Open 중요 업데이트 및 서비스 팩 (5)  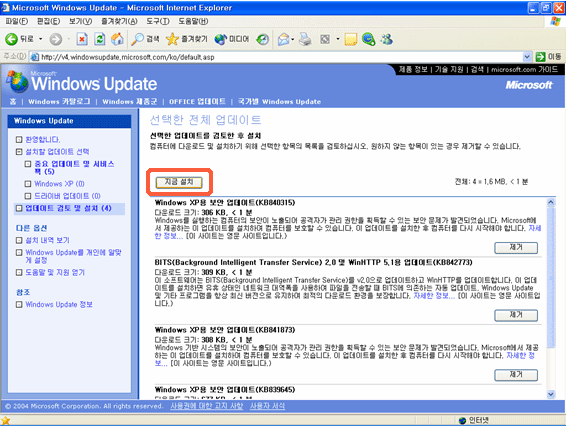click(x=74, y=167)
